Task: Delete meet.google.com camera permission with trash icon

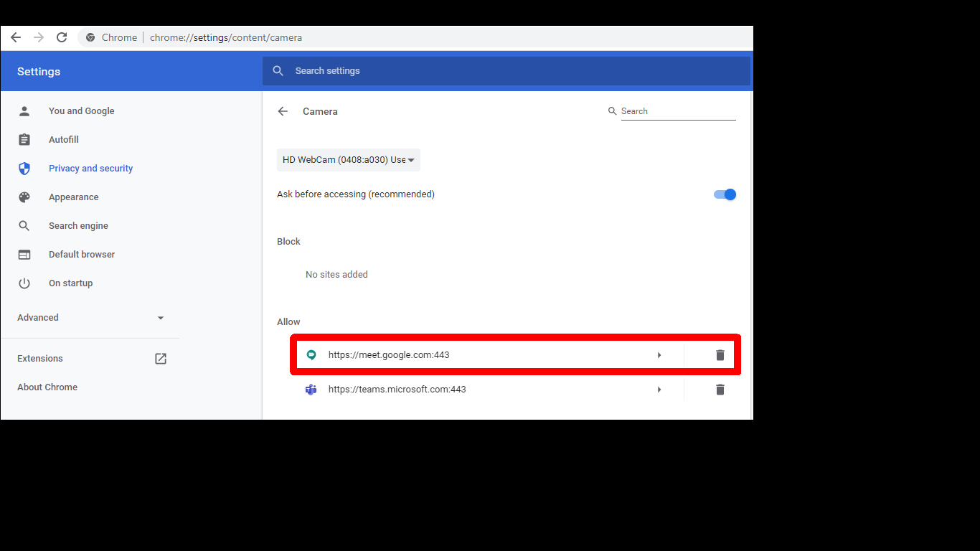Action: pos(720,355)
